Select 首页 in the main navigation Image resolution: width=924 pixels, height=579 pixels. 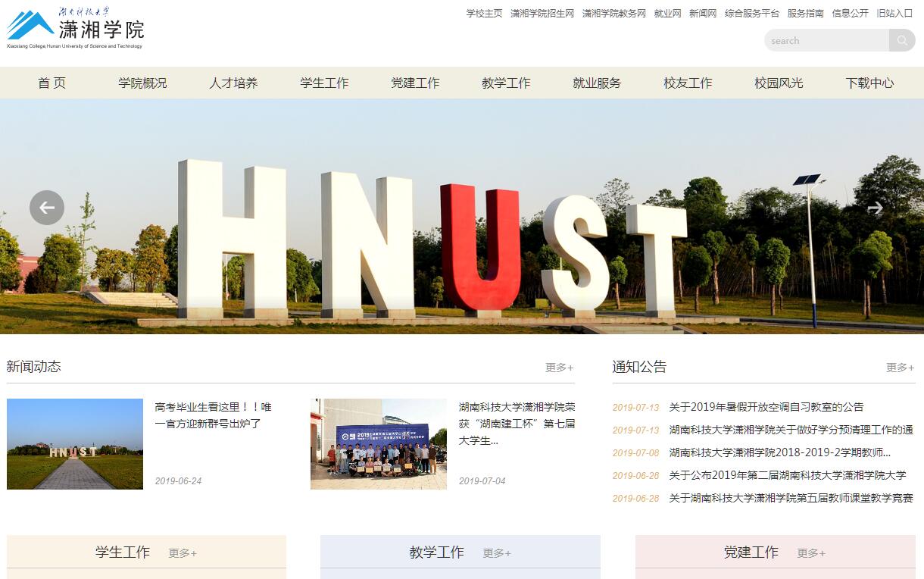click(x=52, y=83)
